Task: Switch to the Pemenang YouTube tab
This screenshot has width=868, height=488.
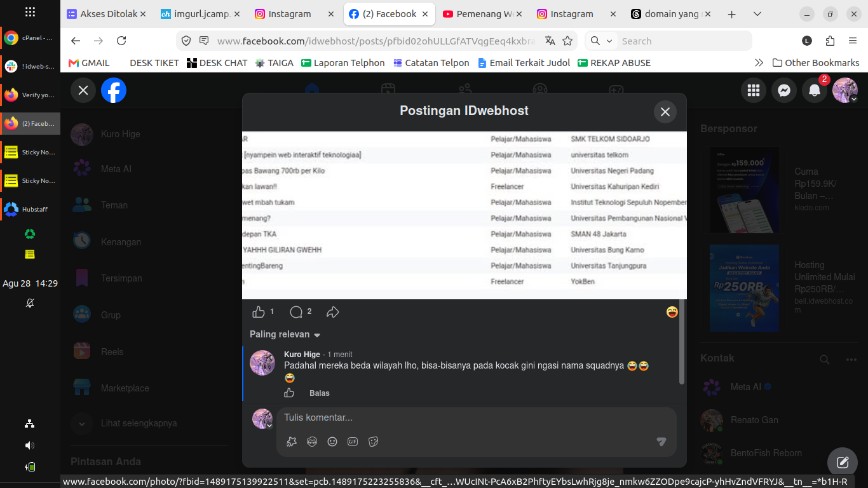Action: (484, 14)
